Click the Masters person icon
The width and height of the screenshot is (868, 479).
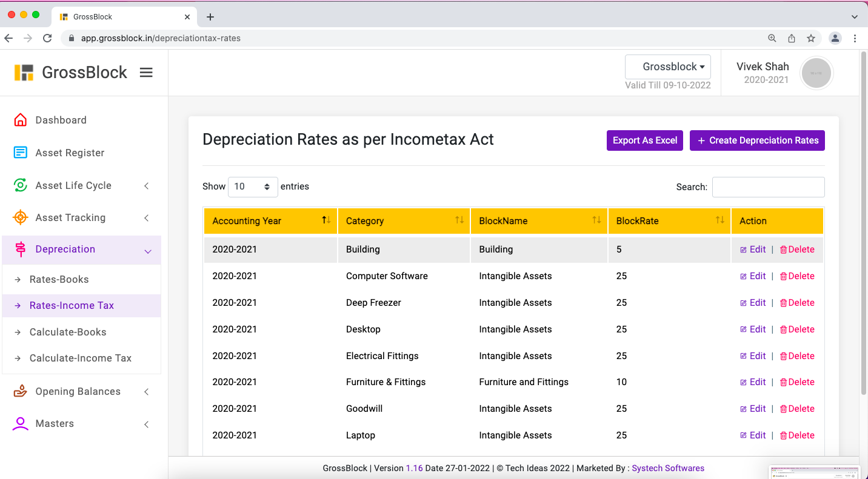click(21, 423)
